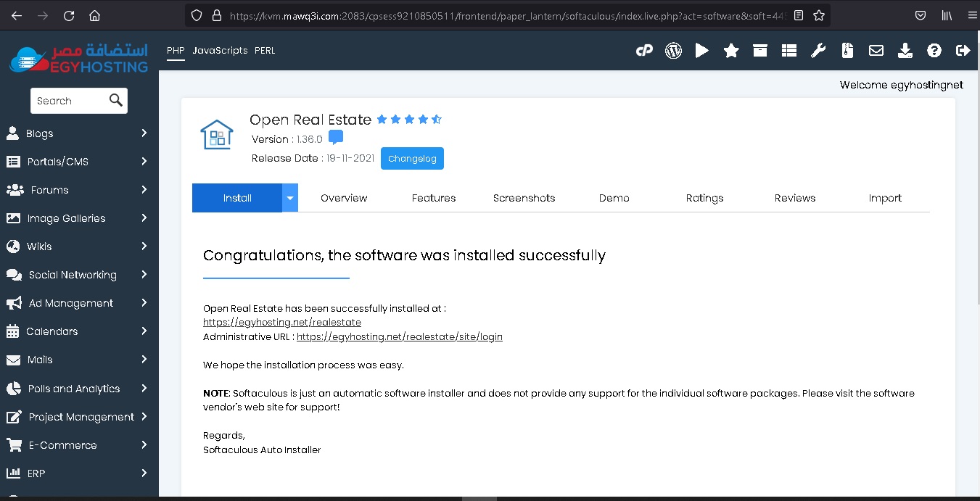This screenshot has height=501, width=980.
Task: Click the envelope email settings icon
Action: (x=876, y=51)
